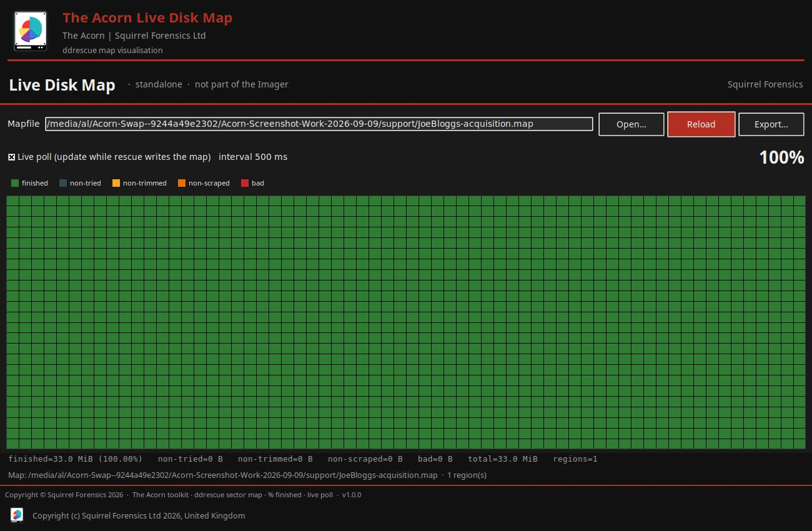Open a mapfile with the Open... button
Screen dimensions: 812x531
point(631,124)
